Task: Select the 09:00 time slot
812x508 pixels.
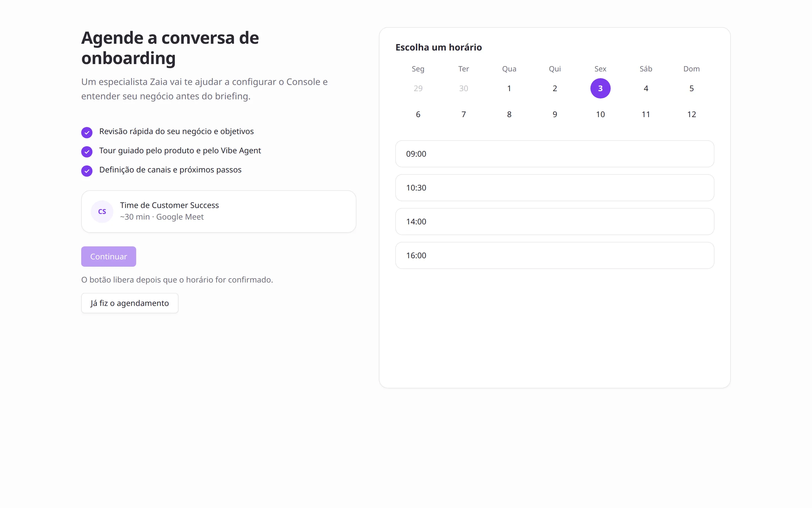Action: click(555, 154)
